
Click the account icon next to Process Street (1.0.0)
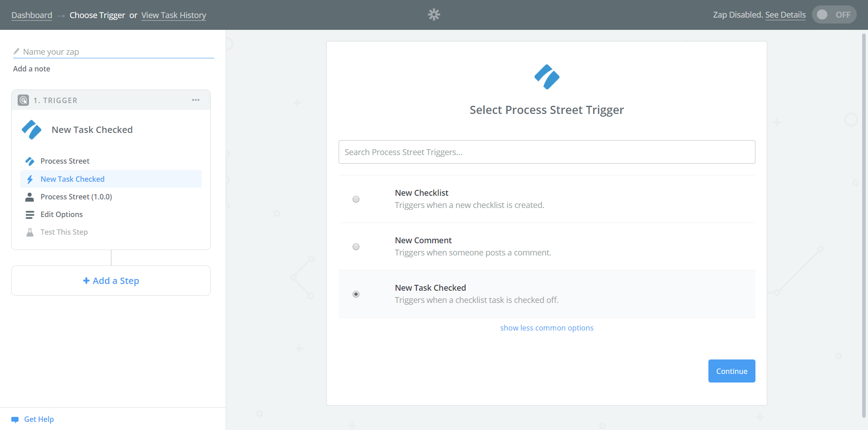(30, 197)
